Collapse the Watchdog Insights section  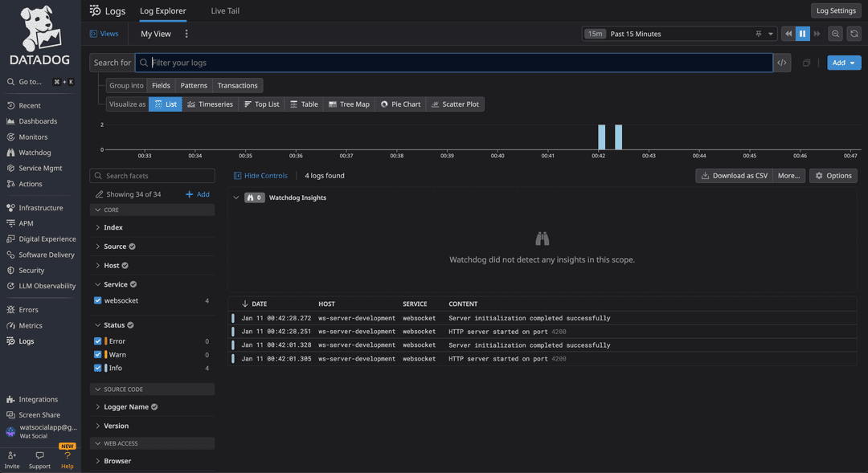tap(236, 198)
